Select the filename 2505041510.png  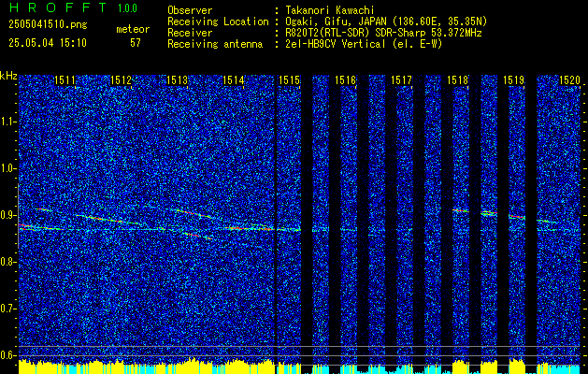pos(48,25)
